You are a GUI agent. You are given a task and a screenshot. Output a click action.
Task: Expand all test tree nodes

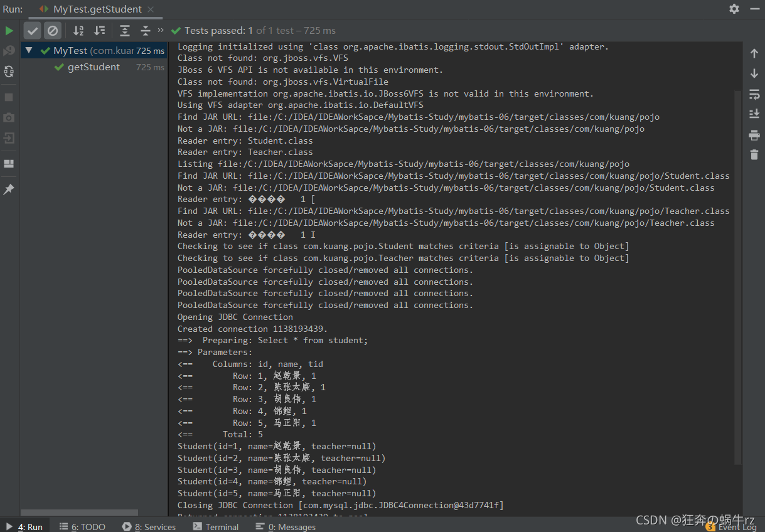coord(125,30)
